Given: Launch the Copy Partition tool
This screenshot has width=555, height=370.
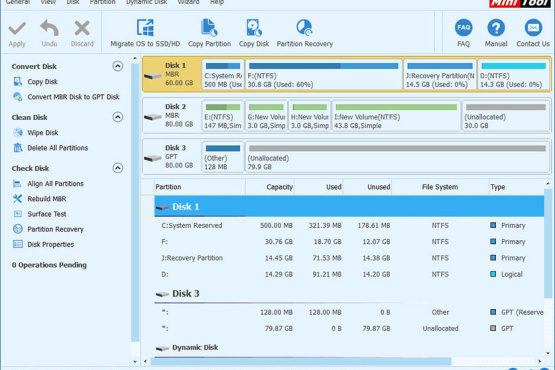Looking at the screenshot, I should click(209, 33).
